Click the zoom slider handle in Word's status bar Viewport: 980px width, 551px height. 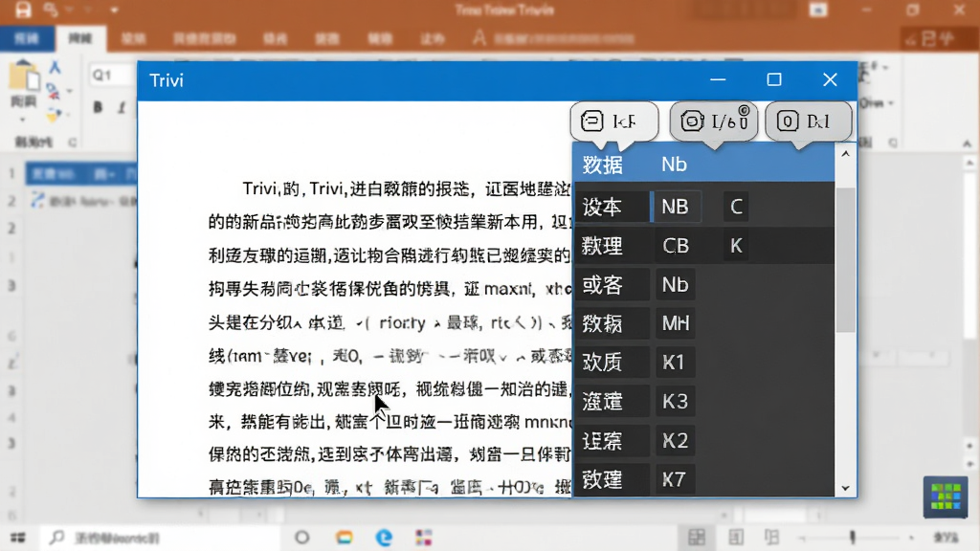pyautogui.click(x=852, y=538)
